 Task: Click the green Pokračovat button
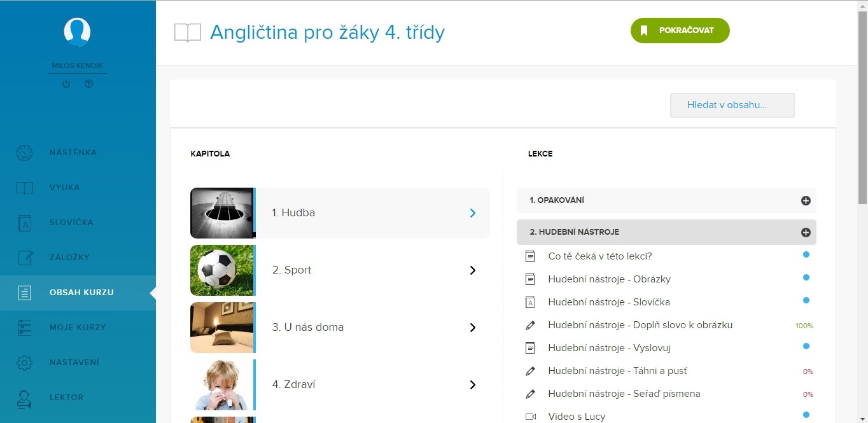pyautogui.click(x=680, y=31)
